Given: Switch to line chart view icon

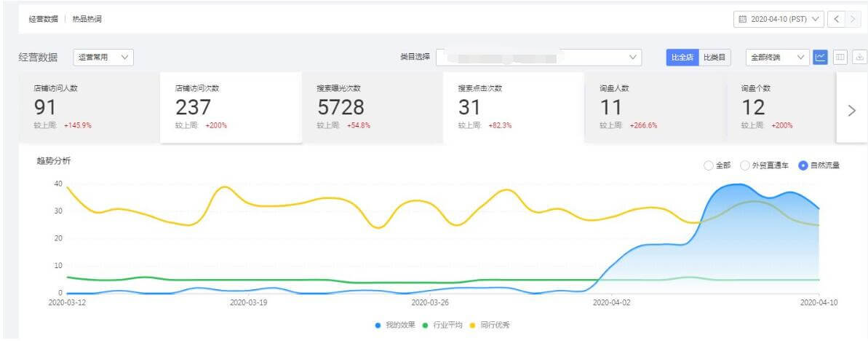Looking at the screenshot, I should [821, 58].
